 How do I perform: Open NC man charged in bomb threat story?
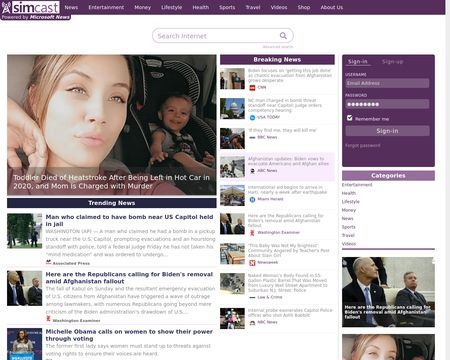tap(285, 105)
